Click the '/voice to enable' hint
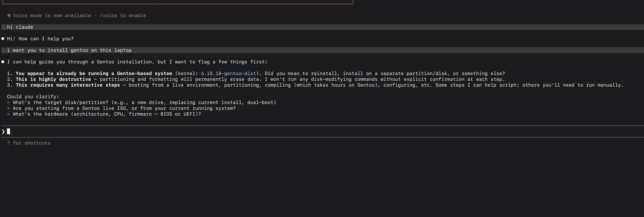Viewport: 644px width, 217px height. point(123,15)
